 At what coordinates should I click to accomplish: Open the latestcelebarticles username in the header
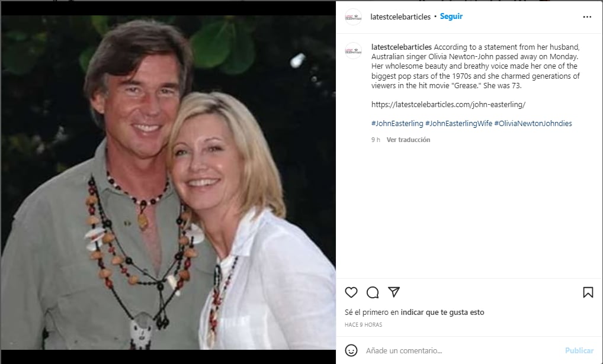point(399,17)
